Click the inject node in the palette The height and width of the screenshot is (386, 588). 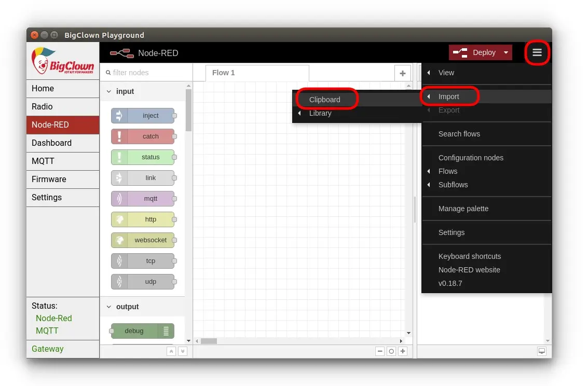pyautogui.click(x=143, y=115)
